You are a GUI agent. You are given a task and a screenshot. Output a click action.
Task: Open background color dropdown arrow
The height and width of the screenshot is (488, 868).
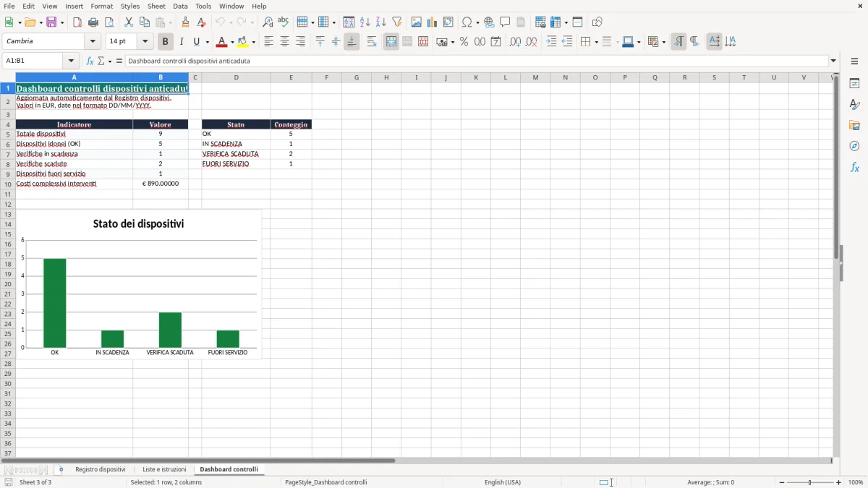click(x=253, y=42)
